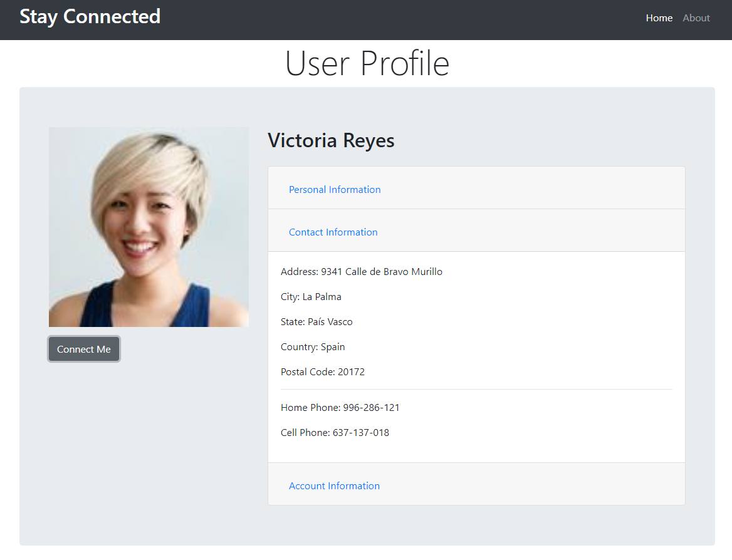The height and width of the screenshot is (560, 732).
Task: Collapse the Contact Information section
Action: (x=333, y=232)
